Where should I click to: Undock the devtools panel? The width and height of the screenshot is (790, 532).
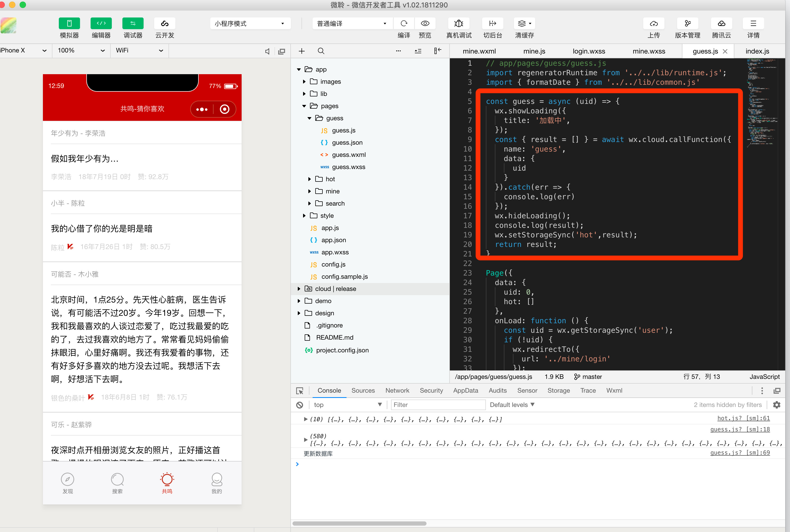click(777, 391)
